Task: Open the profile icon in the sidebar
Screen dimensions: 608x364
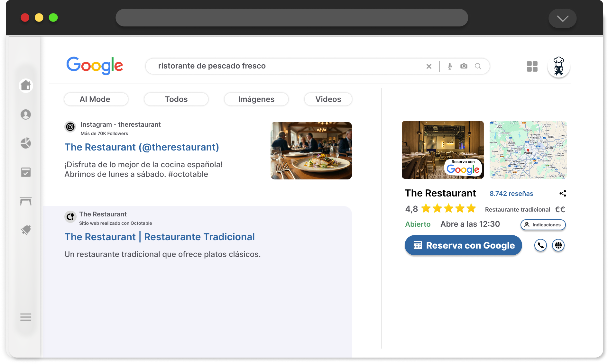Action: (26, 114)
